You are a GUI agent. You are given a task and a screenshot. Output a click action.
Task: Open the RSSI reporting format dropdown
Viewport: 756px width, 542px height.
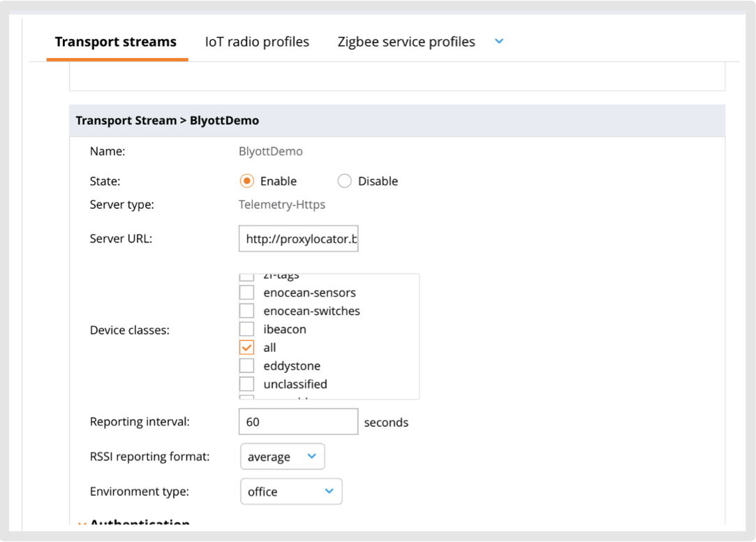pos(282,457)
